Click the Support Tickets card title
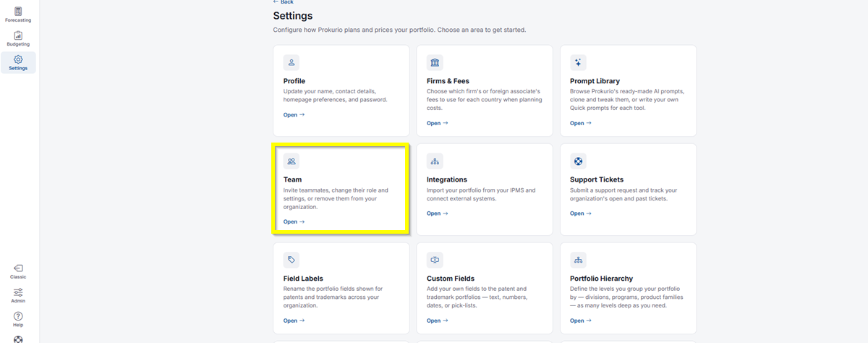Viewport: 868px width, 343px height. pyautogui.click(x=597, y=179)
